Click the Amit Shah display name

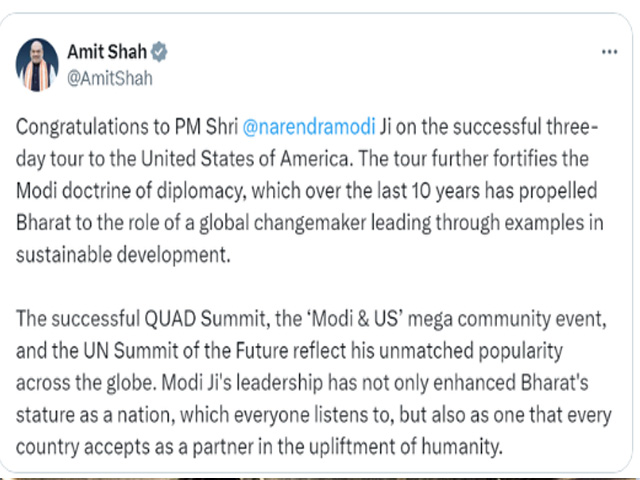[107, 52]
